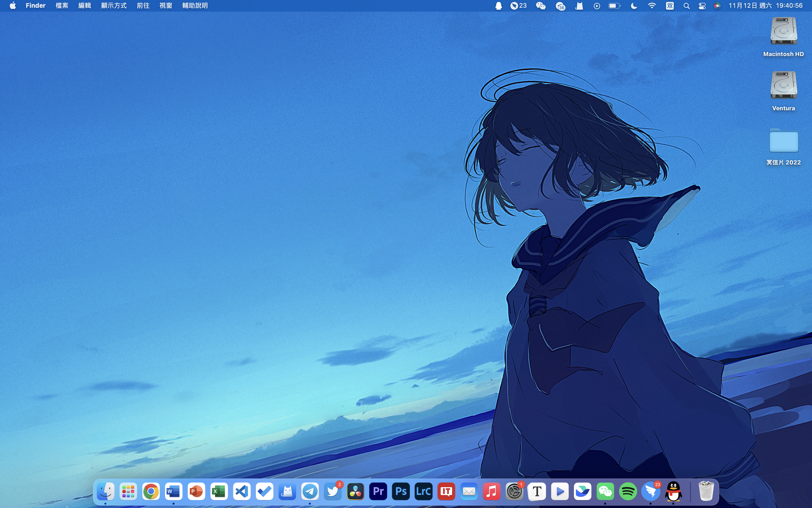Open the 視窗 menu
This screenshot has width=812, height=508.
coord(166,5)
